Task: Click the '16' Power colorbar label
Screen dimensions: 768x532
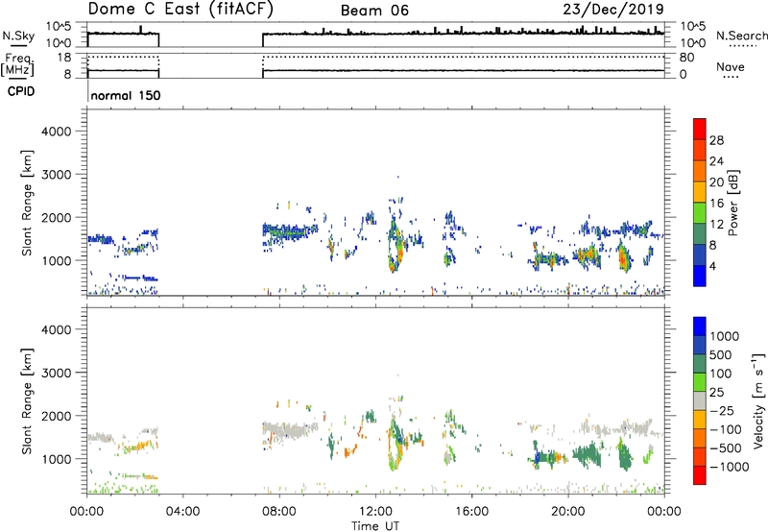Action: click(716, 204)
